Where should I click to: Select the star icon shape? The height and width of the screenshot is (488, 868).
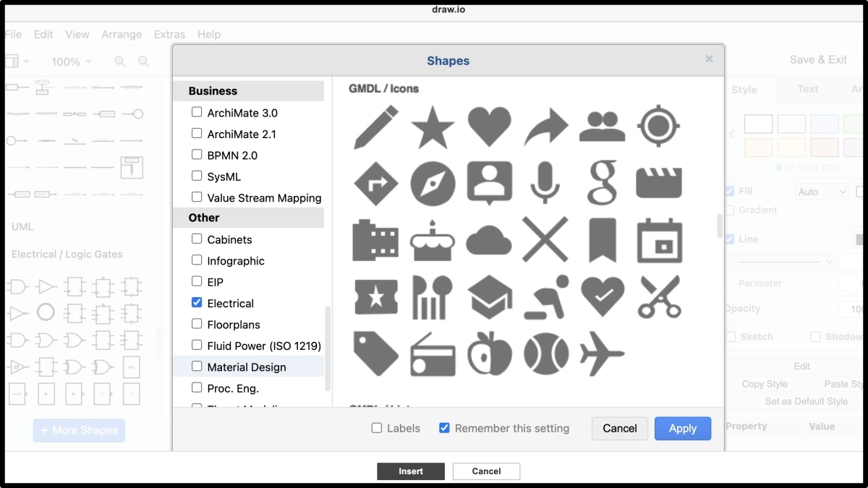coord(433,127)
